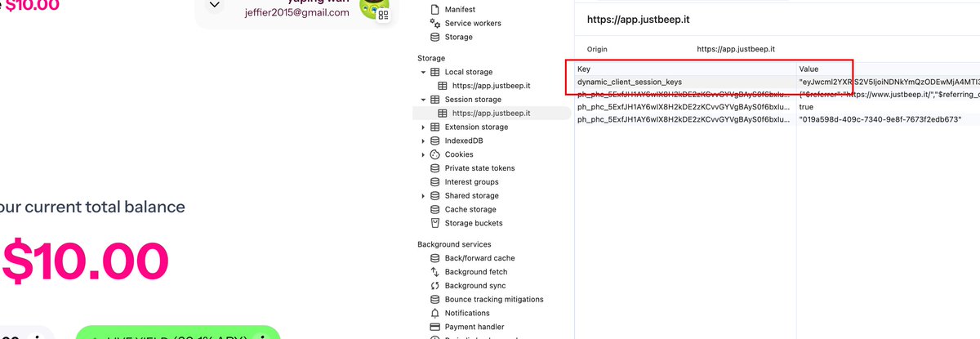Sort table by the Key column header
The image size is (980, 339).
click(x=685, y=69)
